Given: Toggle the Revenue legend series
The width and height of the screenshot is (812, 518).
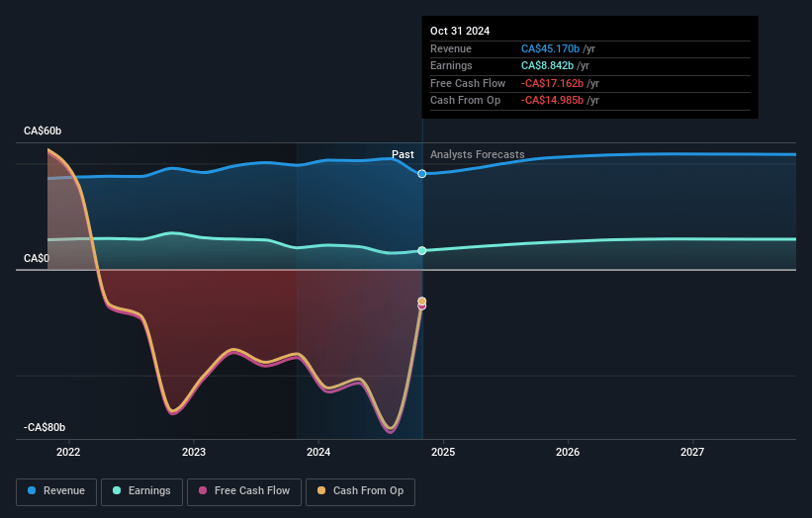Looking at the screenshot, I should tap(56, 491).
